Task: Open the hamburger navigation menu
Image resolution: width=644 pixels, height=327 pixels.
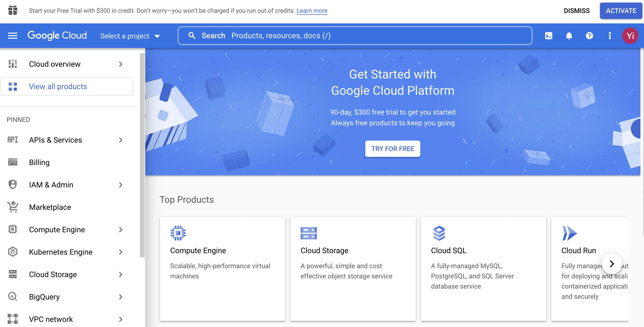Action: pos(13,36)
